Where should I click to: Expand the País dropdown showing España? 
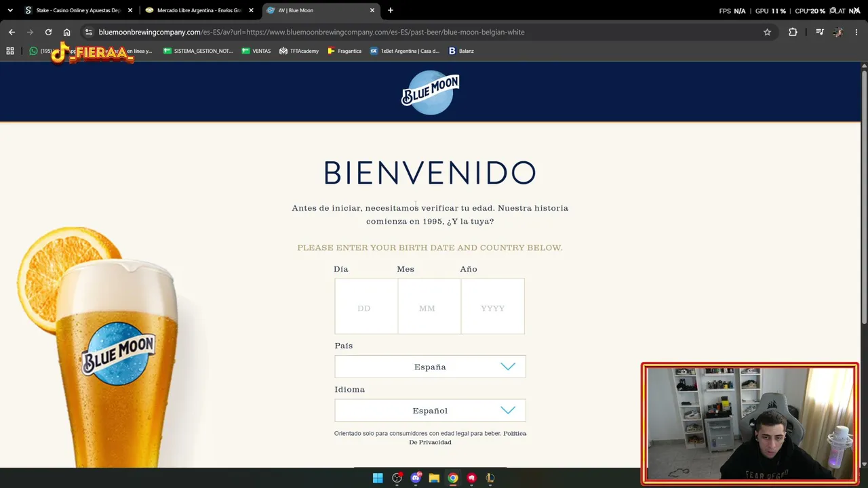[x=430, y=367]
